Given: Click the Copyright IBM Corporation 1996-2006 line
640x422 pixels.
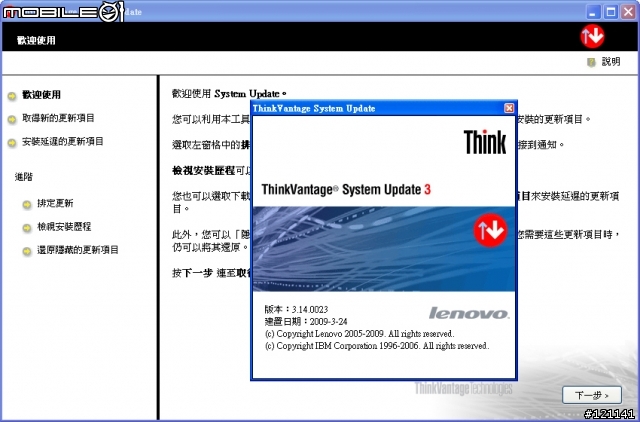Looking at the screenshot, I should [377, 346].
